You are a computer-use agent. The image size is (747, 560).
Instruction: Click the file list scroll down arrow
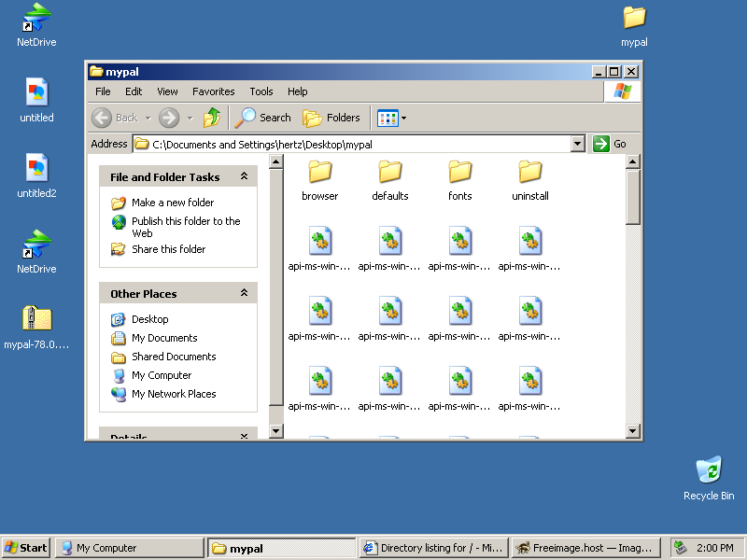click(x=632, y=431)
